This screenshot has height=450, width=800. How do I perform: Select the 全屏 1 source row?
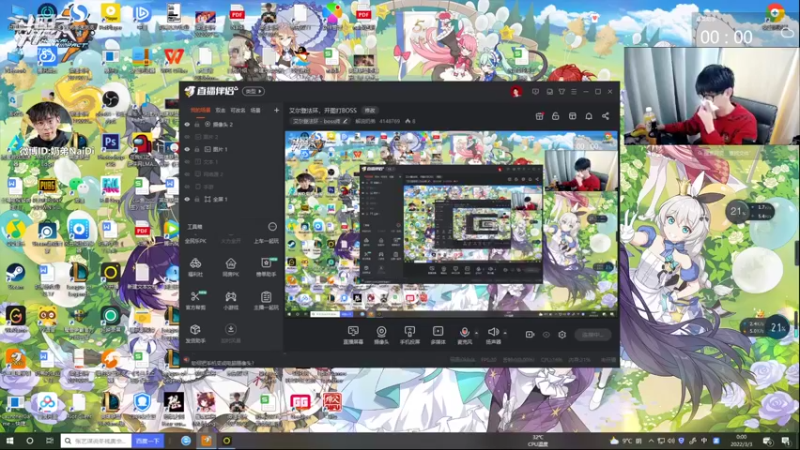click(x=232, y=199)
